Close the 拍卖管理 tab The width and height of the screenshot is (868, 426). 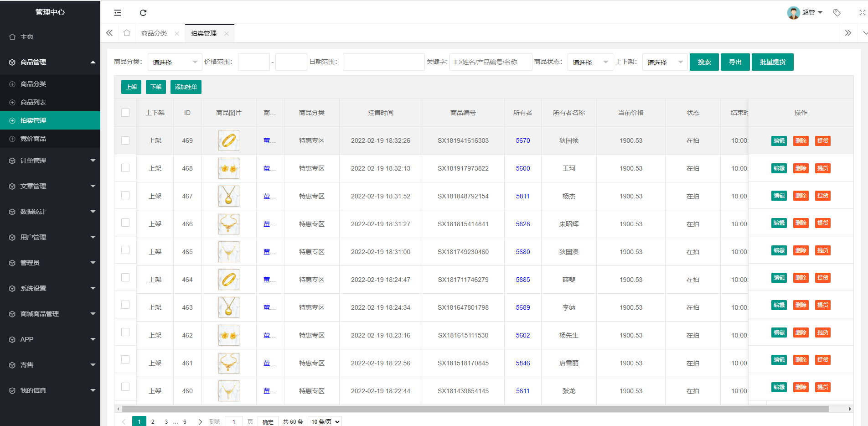227,33
